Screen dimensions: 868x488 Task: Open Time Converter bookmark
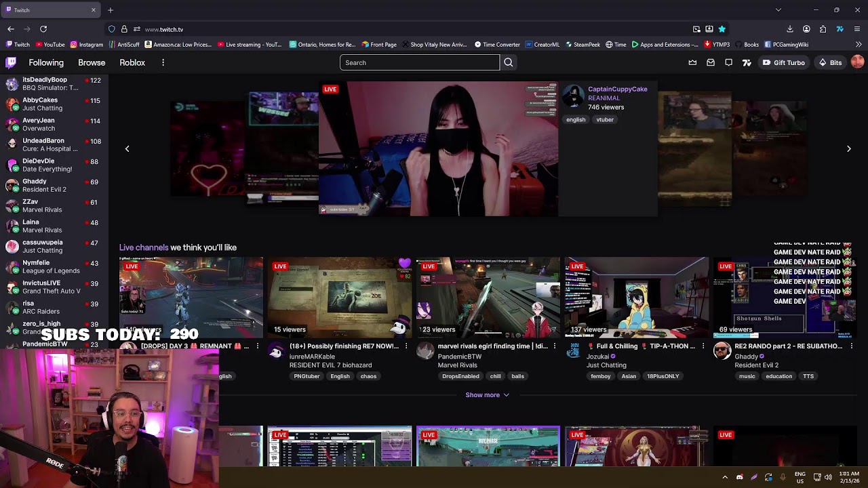click(497, 45)
